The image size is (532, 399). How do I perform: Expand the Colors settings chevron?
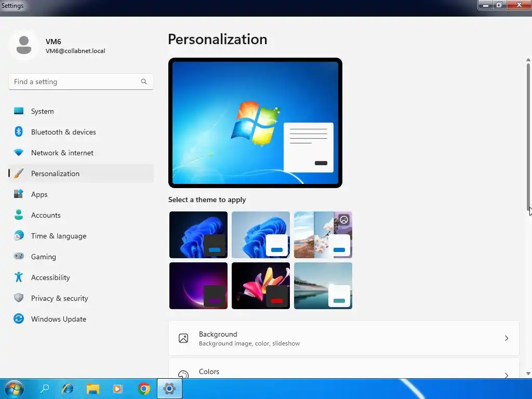[506, 375]
